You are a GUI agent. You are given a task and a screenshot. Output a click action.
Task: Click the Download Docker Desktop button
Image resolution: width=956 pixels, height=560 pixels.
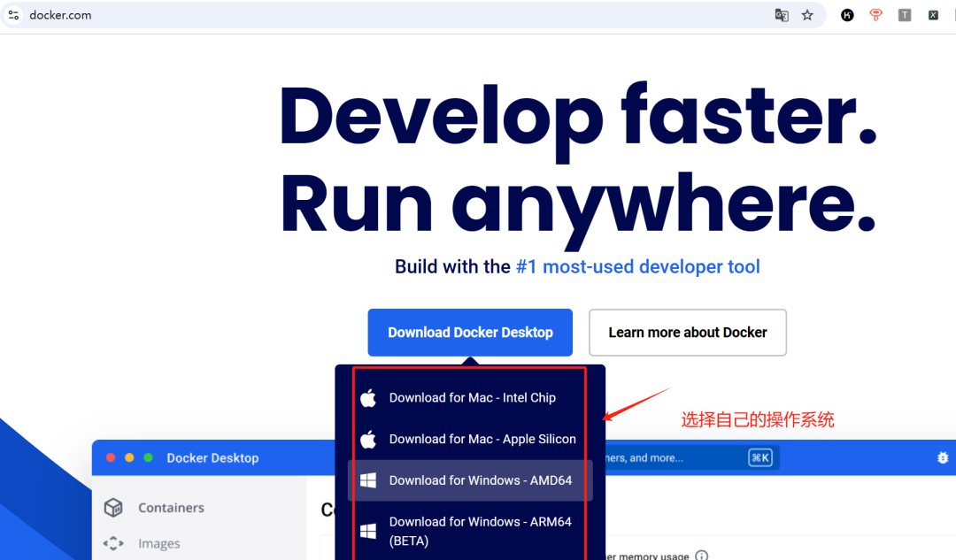470,332
